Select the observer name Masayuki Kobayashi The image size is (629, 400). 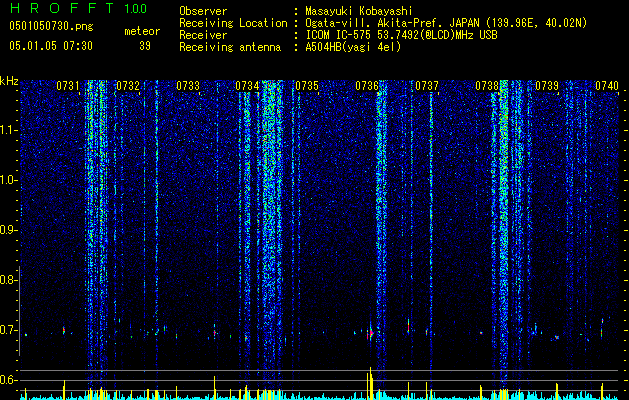pos(359,11)
